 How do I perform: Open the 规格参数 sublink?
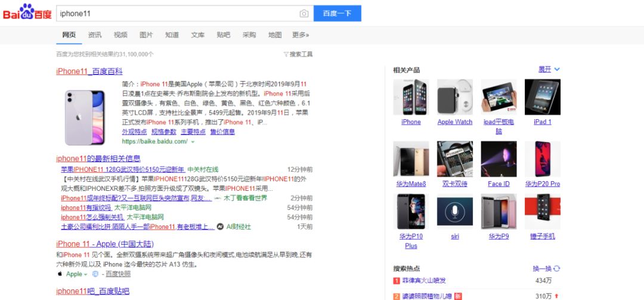[164, 132]
